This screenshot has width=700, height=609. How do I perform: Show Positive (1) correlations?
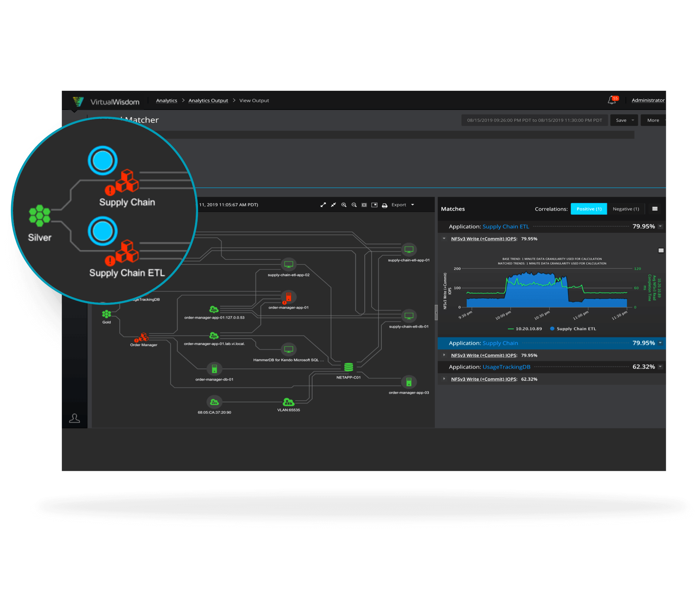[589, 209]
